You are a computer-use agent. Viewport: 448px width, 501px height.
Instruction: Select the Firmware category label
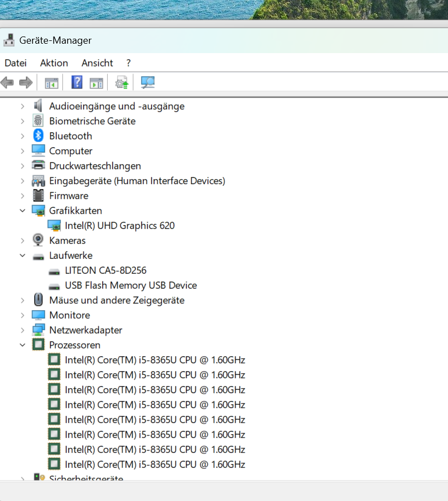coord(68,196)
